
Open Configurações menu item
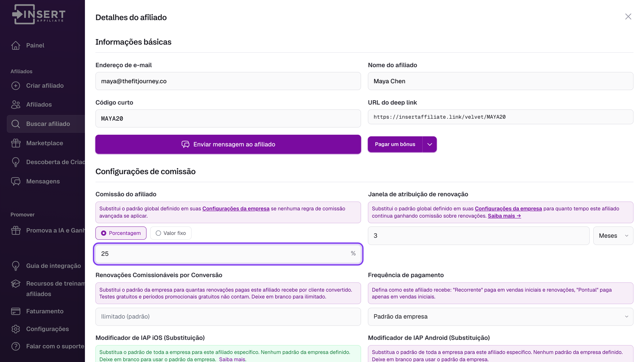coord(47,329)
